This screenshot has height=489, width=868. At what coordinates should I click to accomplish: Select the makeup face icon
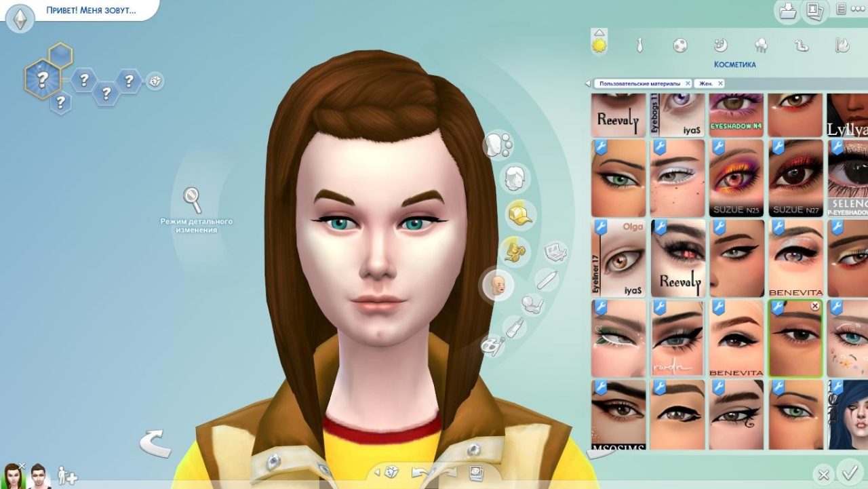pos(498,285)
